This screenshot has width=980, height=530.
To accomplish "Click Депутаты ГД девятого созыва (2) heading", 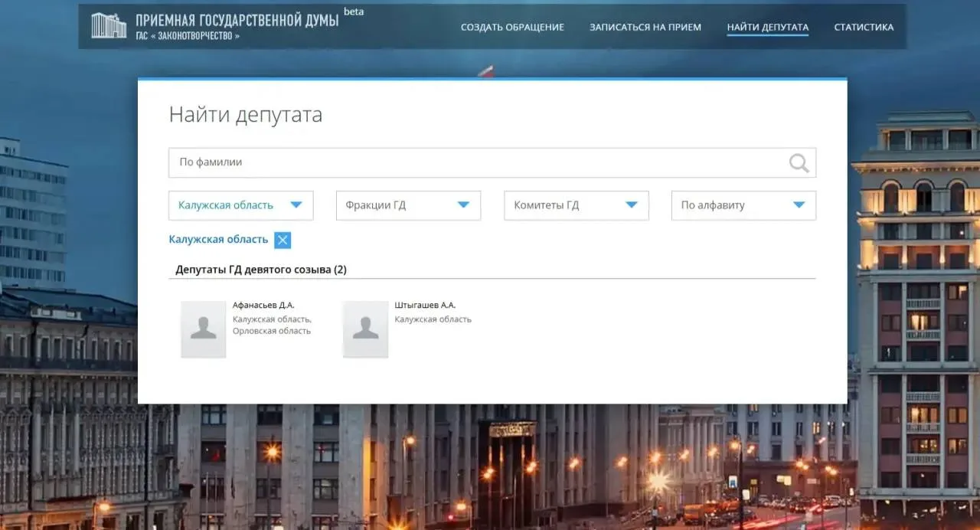I will pyautogui.click(x=261, y=270).
